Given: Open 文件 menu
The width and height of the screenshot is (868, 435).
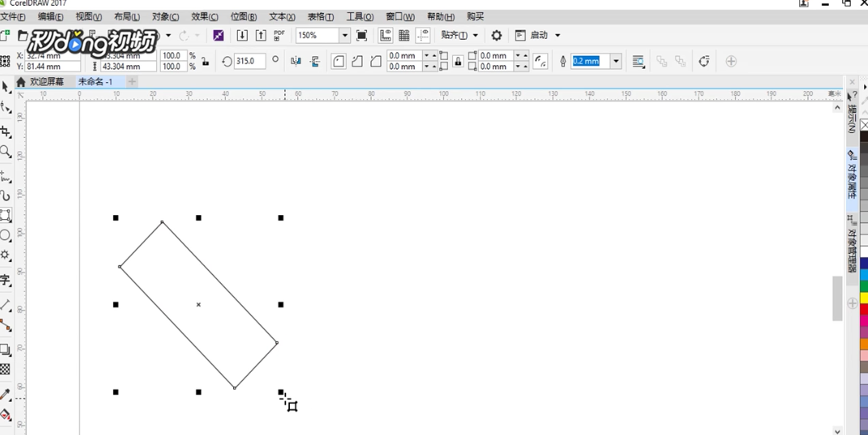Looking at the screenshot, I should coord(13,16).
